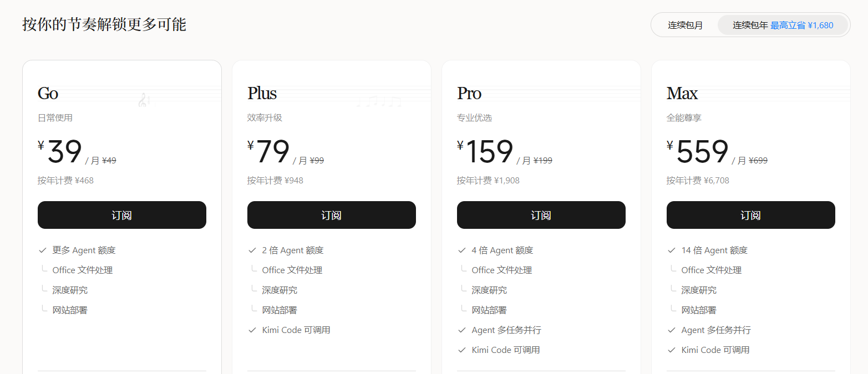Click checkmark beside Kimi Code 可调用 in Plus

tap(252, 330)
